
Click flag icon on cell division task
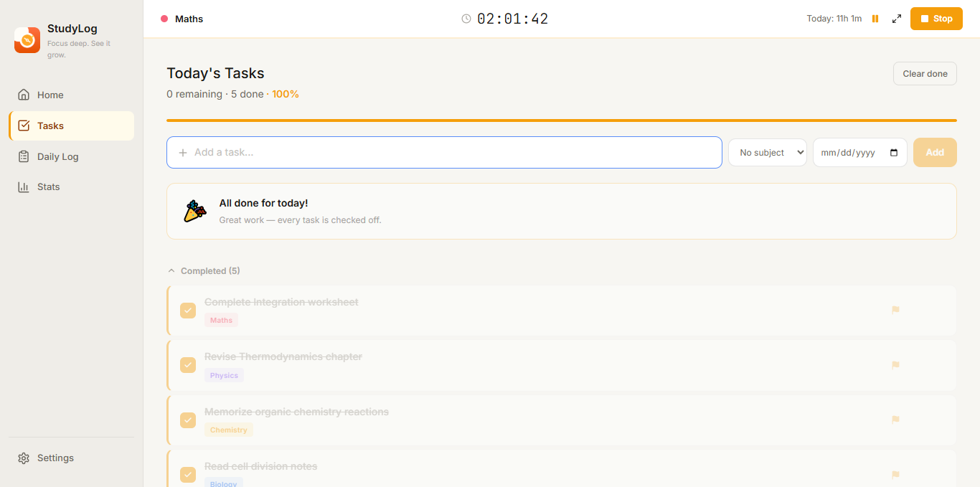895,475
